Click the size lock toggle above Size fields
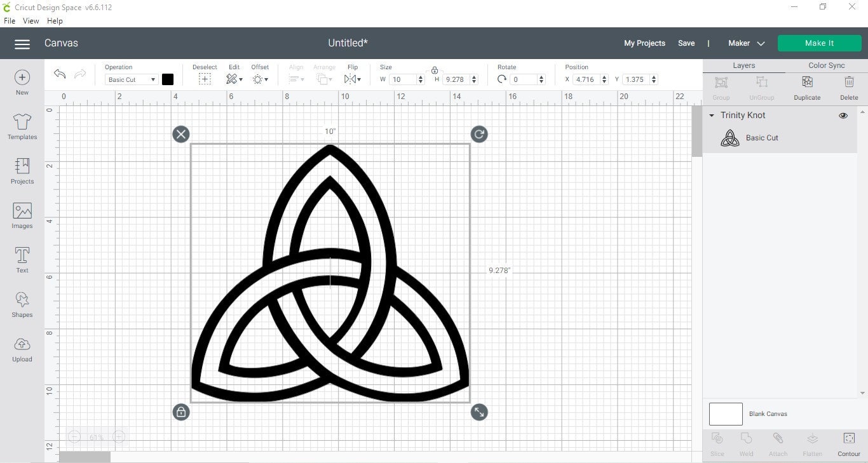The height and width of the screenshot is (463, 868). pyautogui.click(x=435, y=70)
